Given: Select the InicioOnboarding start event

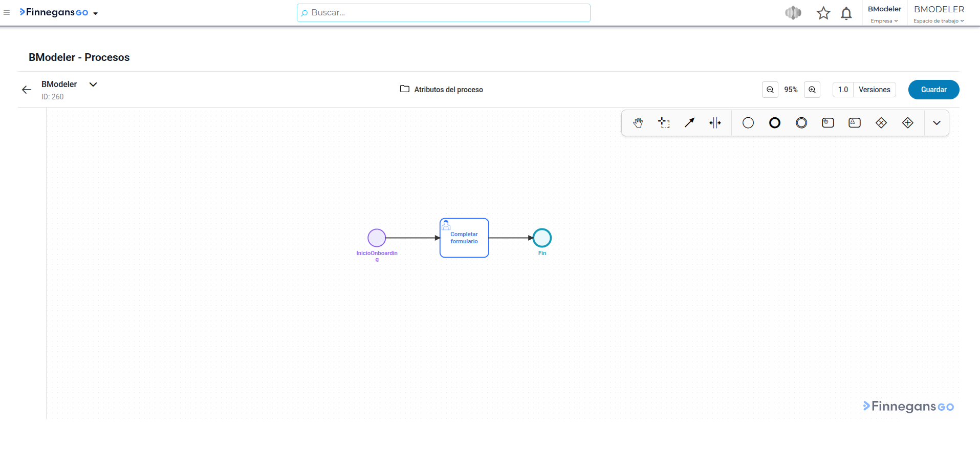Looking at the screenshot, I should 377,238.
